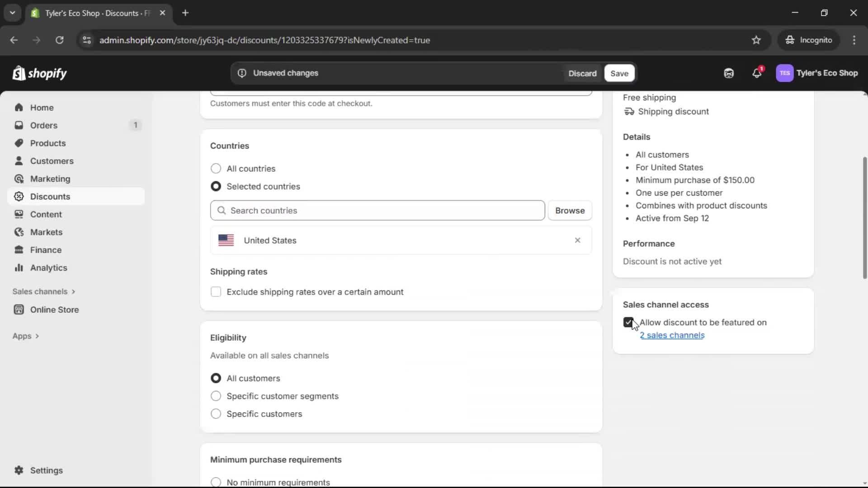868x488 pixels.
Task: Click the Finance bank icon
Action: click(x=19, y=249)
